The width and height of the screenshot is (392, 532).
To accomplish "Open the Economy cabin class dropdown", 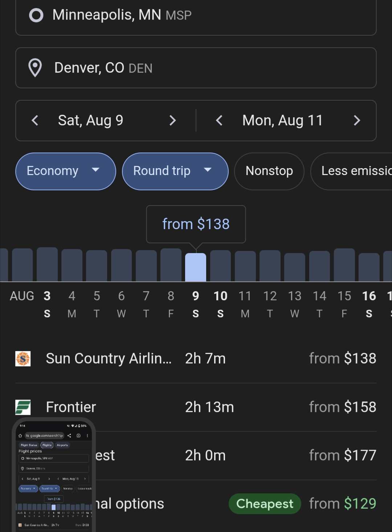I will [66, 171].
